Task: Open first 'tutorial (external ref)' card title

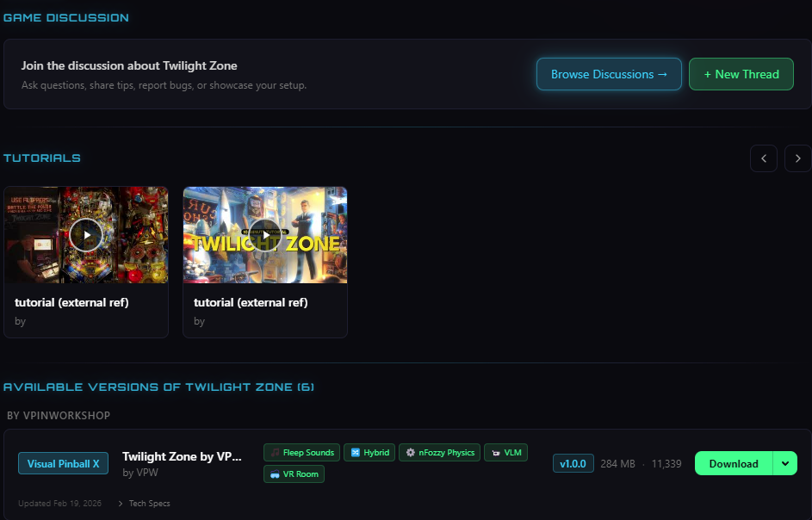Action: tap(71, 302)
